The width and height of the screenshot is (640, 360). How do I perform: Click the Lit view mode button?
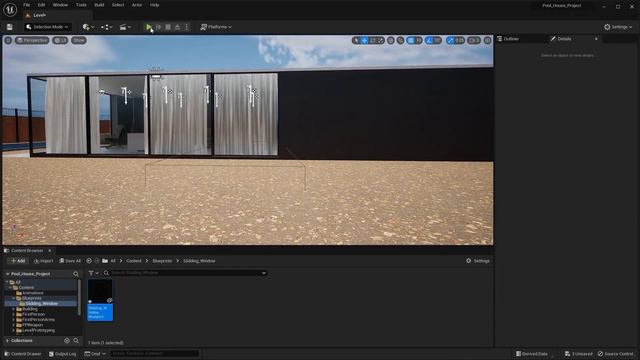[x=60, y=40]
